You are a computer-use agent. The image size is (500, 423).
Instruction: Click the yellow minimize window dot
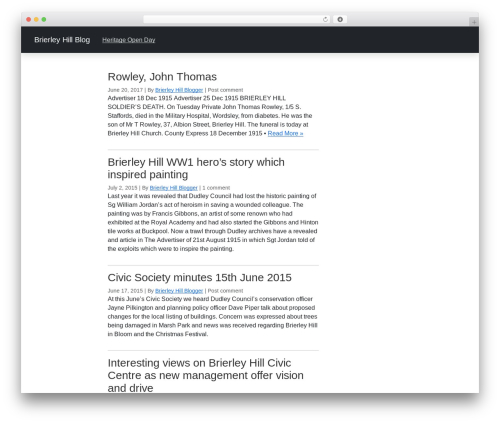(36, 20)
